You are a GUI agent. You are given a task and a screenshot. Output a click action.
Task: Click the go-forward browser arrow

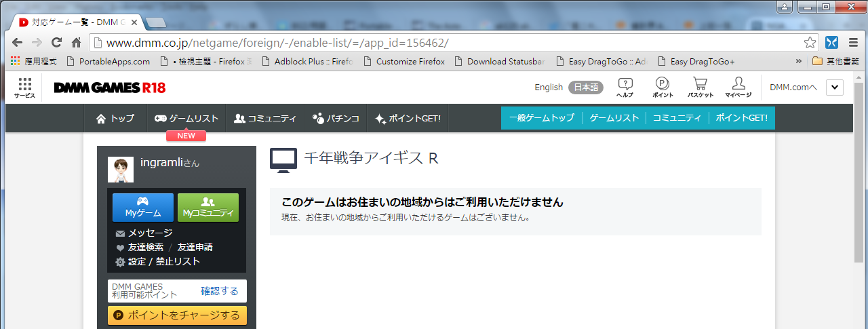coord(37,42)
